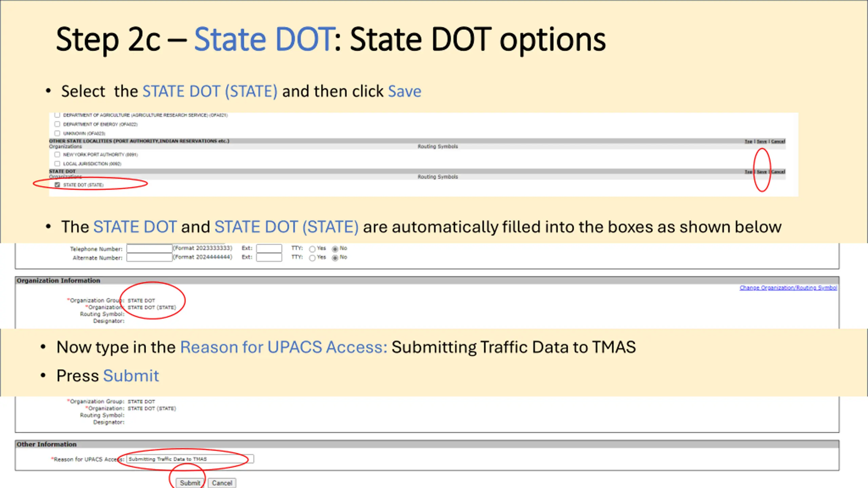Click Cancel in OTHER STATE LOCALITIES header row
The height and width of the screenshot is (488, 868).
tap(778, 141)
